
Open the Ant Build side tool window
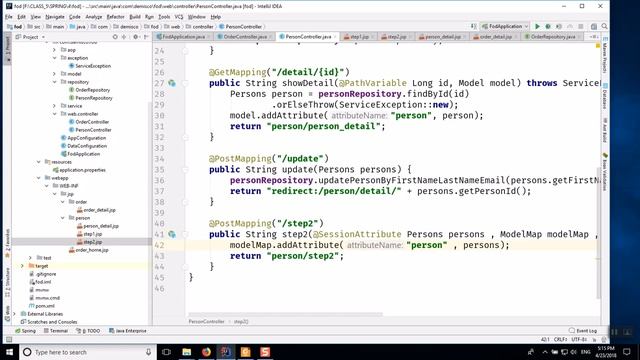point(605,131)
